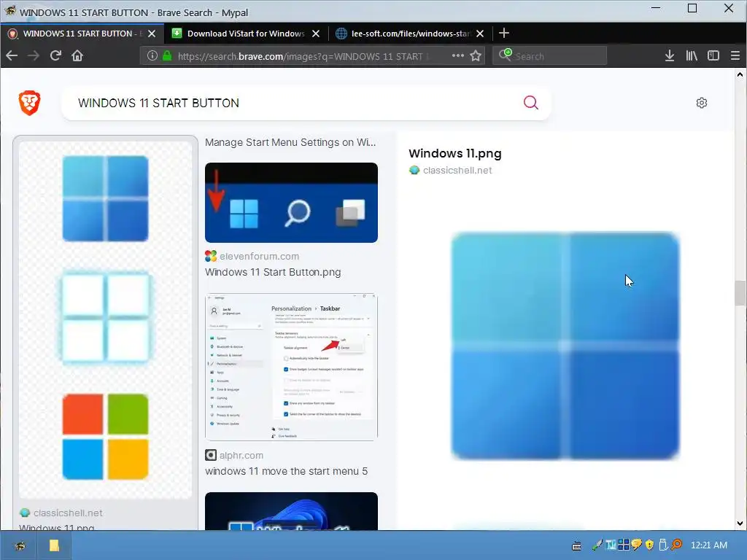Close the WINDOWS 11 START BUTTON tab
The height and width of the screenshot is (560, 747).
coord(152,34)
